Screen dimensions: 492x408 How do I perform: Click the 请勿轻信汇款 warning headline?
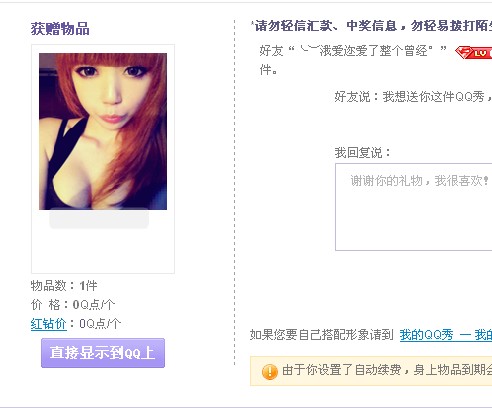(372, 25)
